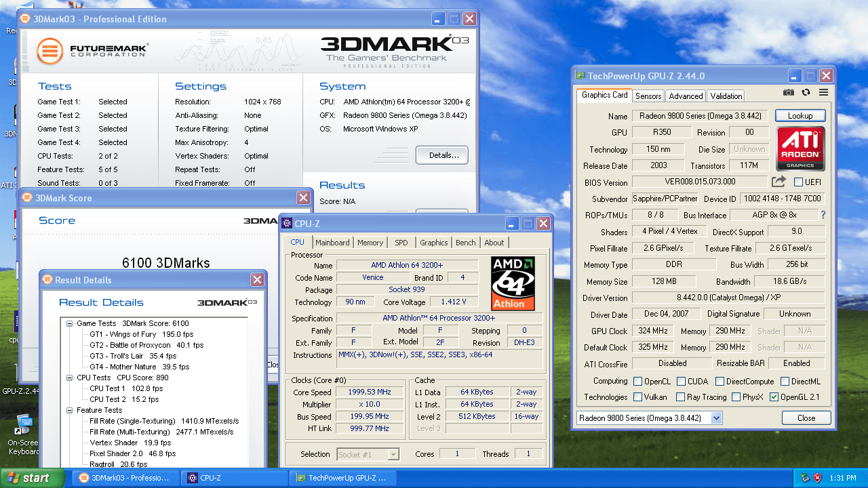868x488 pixels.
Task: Click 3DMark Score title bar icon
Action: tap(27, 198)
